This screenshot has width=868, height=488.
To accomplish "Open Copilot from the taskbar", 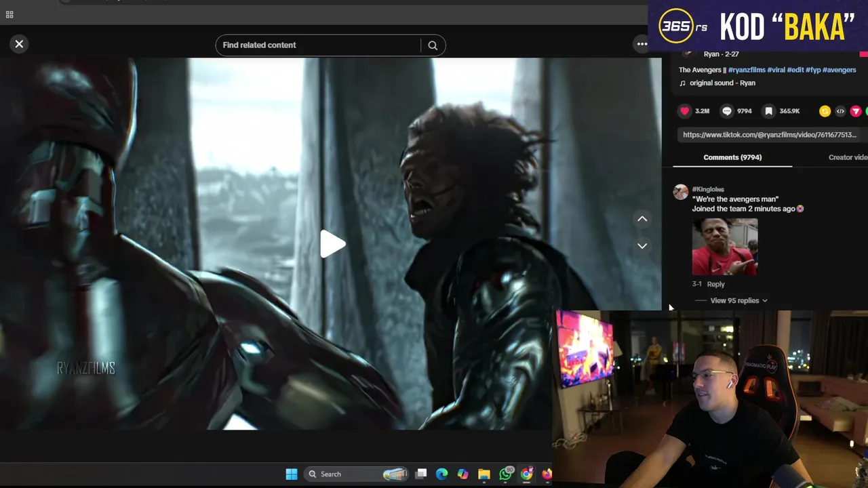I will tap(463, 474).
